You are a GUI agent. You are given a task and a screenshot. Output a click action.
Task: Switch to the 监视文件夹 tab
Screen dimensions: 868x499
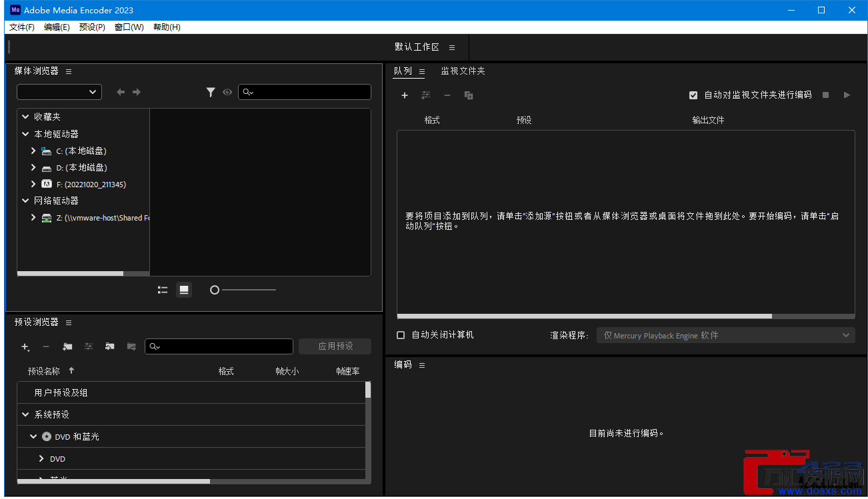[463, 71]
